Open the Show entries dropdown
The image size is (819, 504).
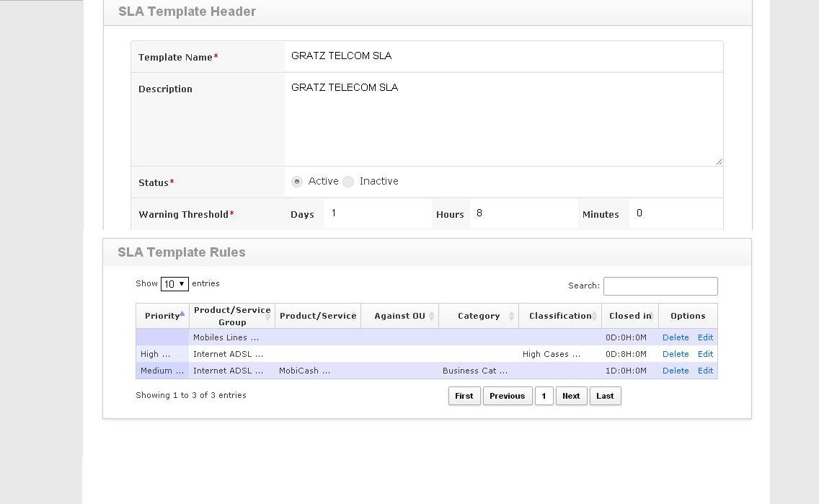click(x=174, y=283)
